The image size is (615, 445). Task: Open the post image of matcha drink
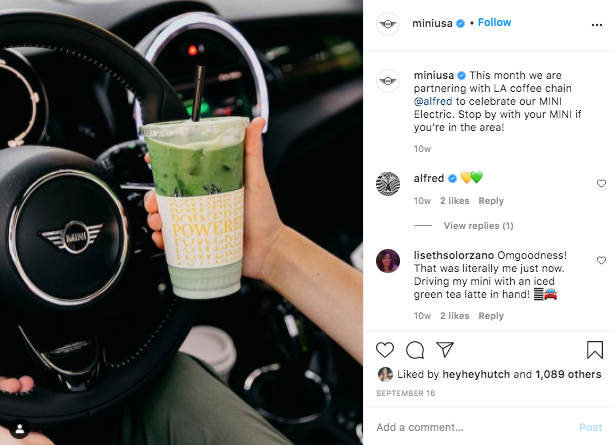181,222
